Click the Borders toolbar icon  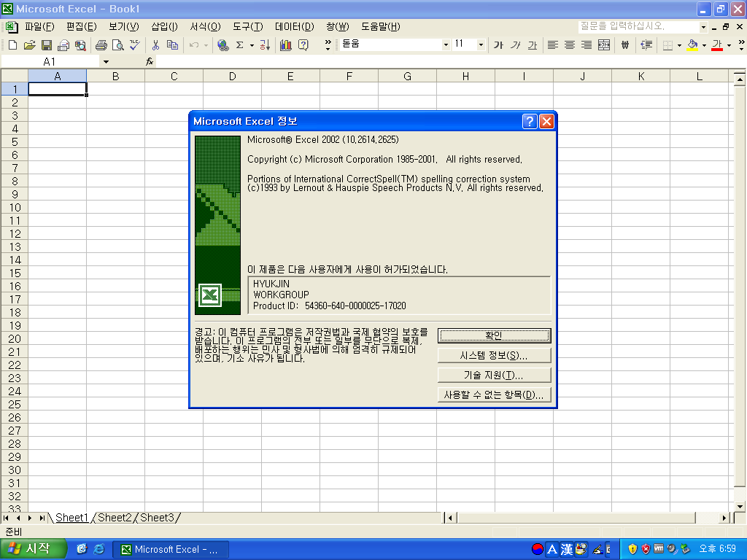tap(668, 45)
